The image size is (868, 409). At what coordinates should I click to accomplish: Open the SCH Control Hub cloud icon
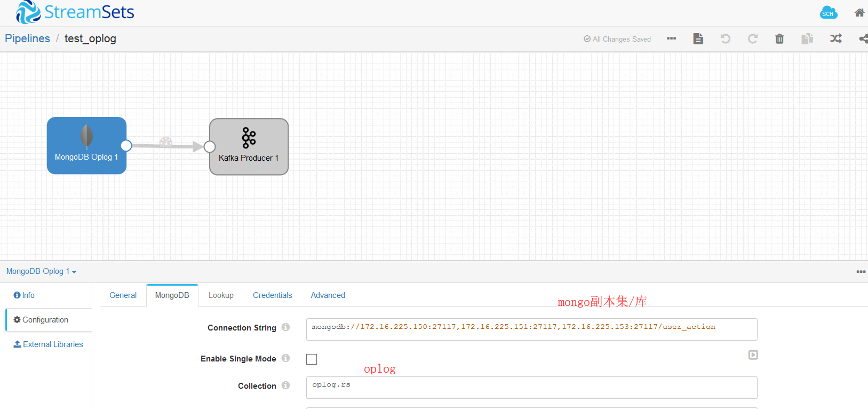(828, 13)
